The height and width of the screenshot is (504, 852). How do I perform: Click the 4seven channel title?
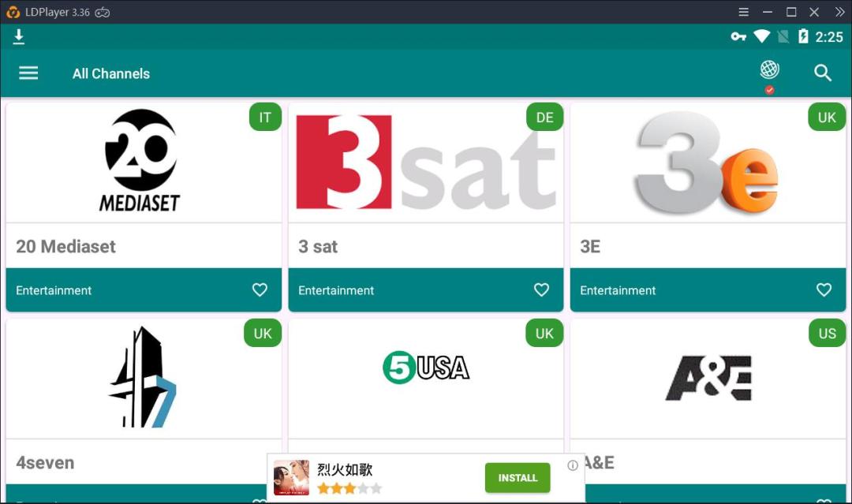(45, 463)
